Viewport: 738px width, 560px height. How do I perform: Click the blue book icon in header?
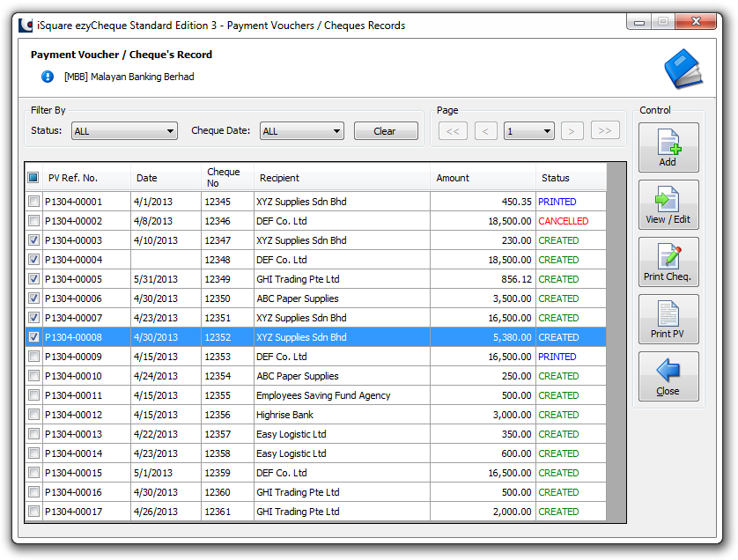(x=684, y=69)
